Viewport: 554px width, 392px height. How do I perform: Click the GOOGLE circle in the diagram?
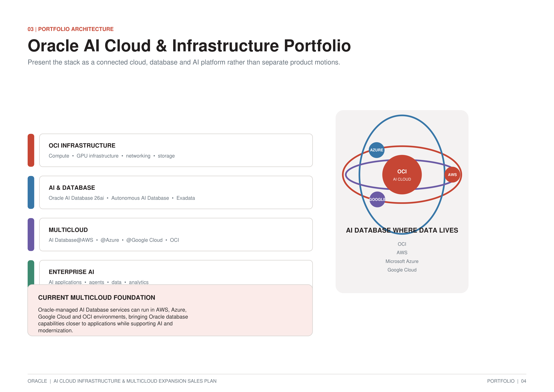pyautogui.click(x=377, y=199)
